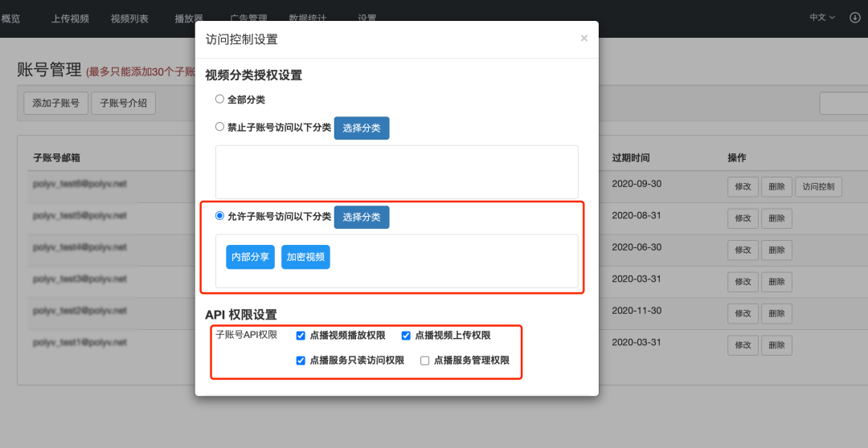
Task: Open the 子账号介绍 button
Action: click(124, 104)
